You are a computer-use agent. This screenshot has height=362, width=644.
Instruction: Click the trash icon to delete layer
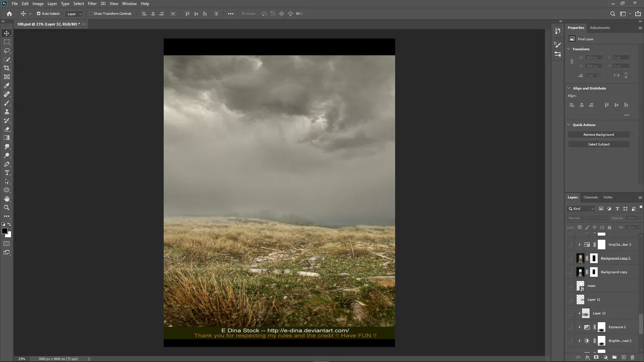[632, 357]
